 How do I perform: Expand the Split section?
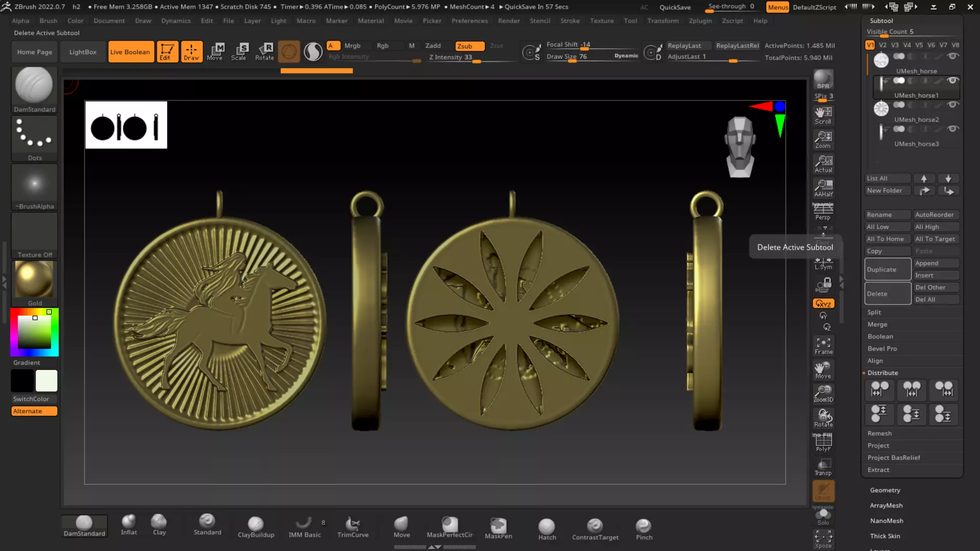point(874,312)
